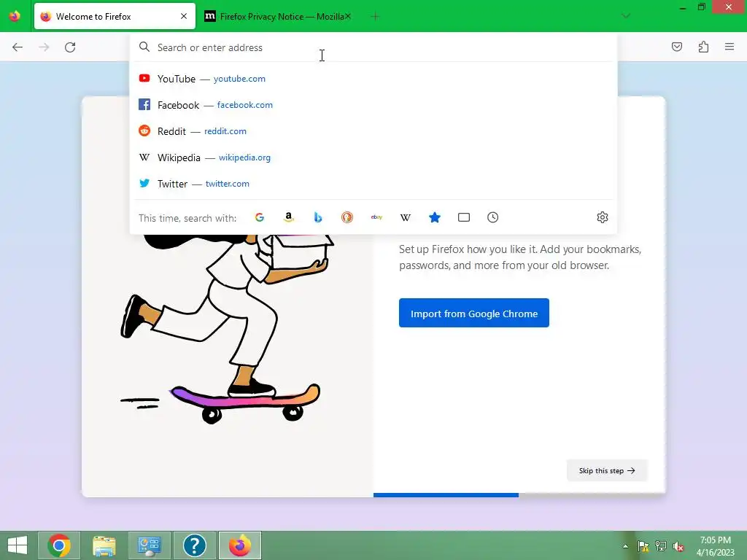This screenshot has width=747, height=560.
Task: Click the Firefox View icon in the tab bar
Action: (15, 16)
